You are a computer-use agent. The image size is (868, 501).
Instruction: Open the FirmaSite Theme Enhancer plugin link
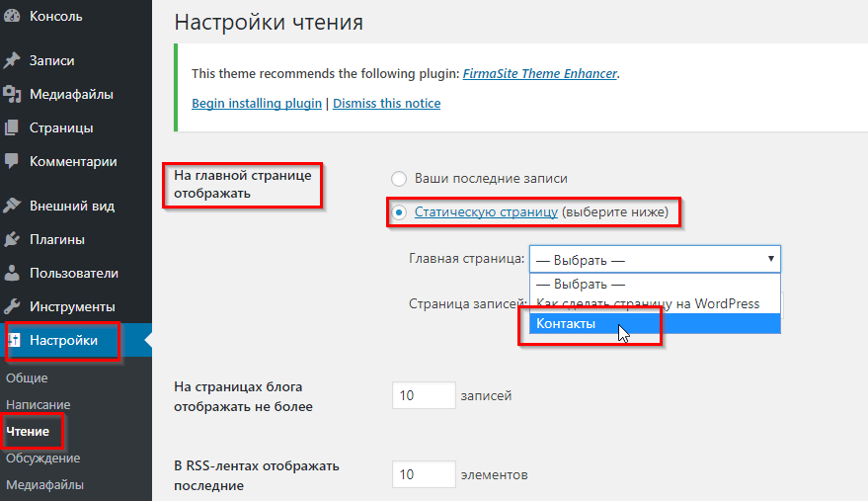click(x=540, y=73)
